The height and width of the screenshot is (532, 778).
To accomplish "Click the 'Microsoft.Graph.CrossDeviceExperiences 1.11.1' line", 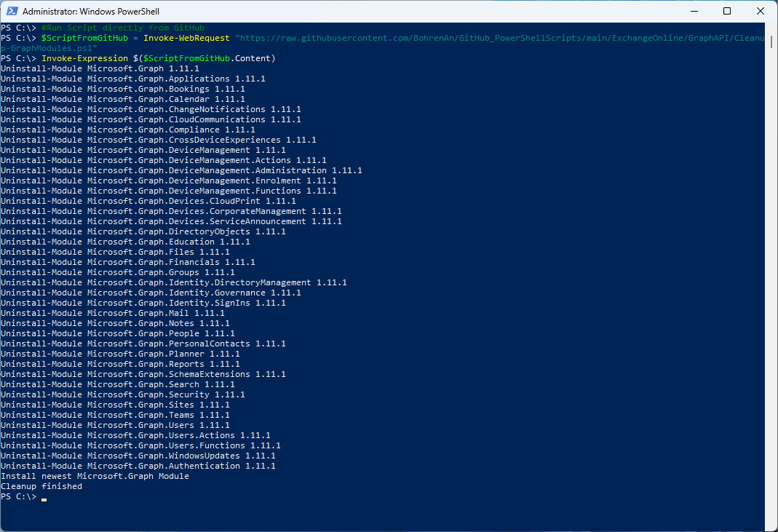I will point(158,140).
